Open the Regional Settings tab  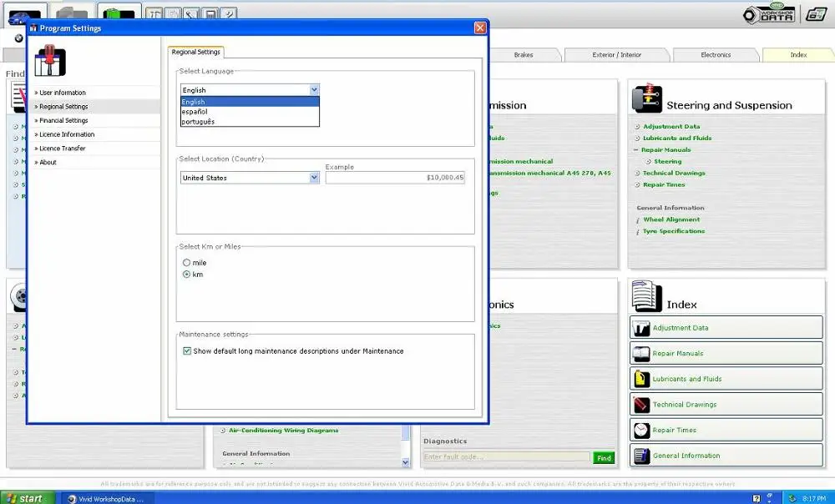point(195,53)
